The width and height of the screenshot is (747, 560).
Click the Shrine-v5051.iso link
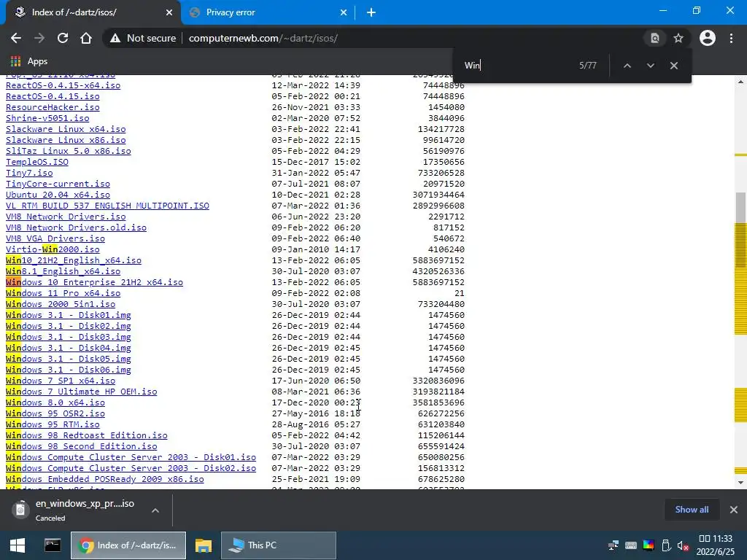point(47,118)
